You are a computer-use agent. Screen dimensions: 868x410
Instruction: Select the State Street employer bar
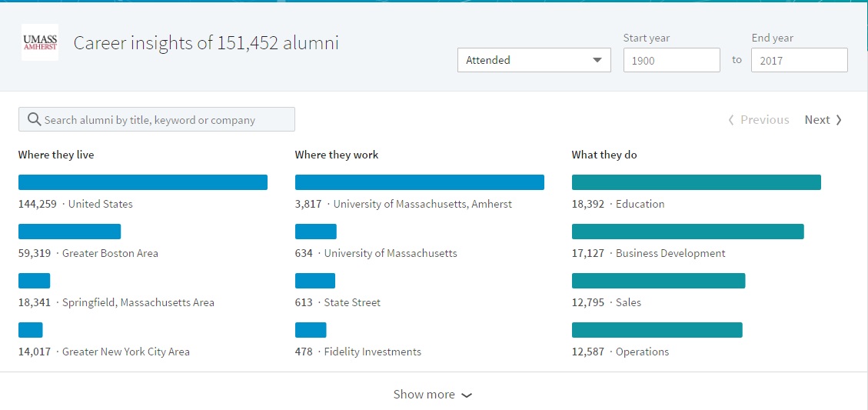(315, 281)
